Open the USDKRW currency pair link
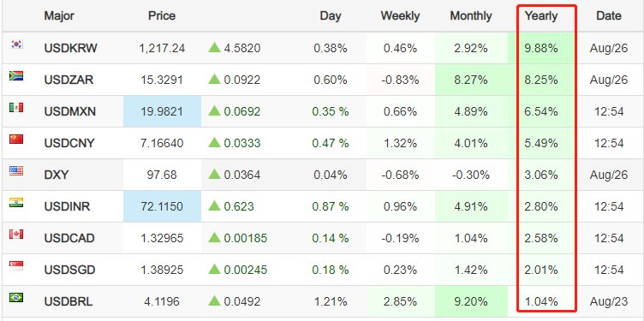This screenshot has height=321, width=644. (70, 49)
